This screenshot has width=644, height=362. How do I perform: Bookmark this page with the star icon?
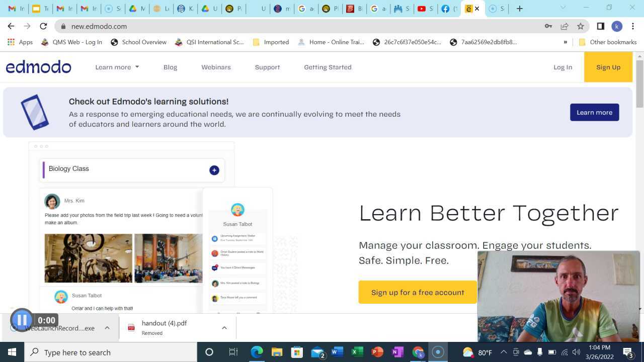coord(581,26)
